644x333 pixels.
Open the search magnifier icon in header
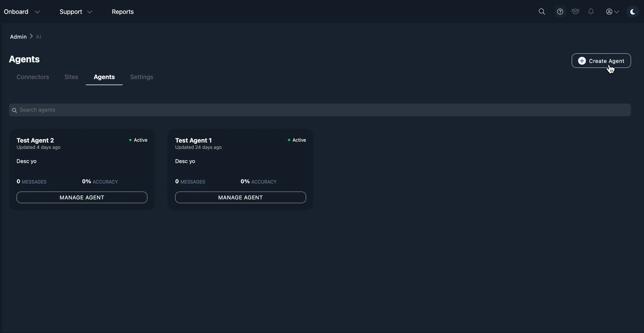click(x=542, y=12)
